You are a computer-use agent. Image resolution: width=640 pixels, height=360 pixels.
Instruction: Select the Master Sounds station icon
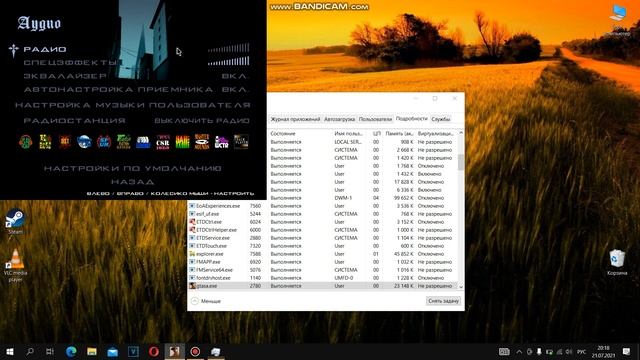click(202, 142)
